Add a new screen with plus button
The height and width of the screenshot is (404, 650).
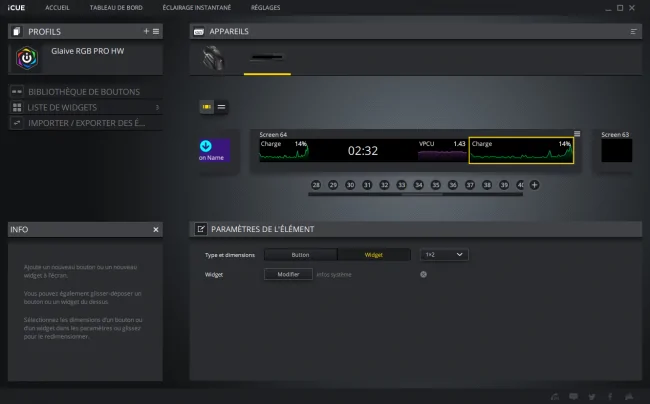[x=534, y=185]
